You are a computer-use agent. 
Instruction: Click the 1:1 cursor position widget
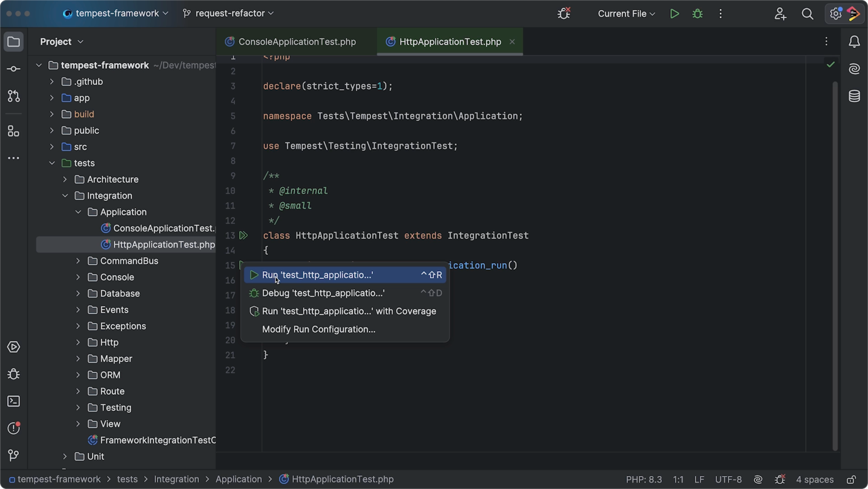[678, 479]
